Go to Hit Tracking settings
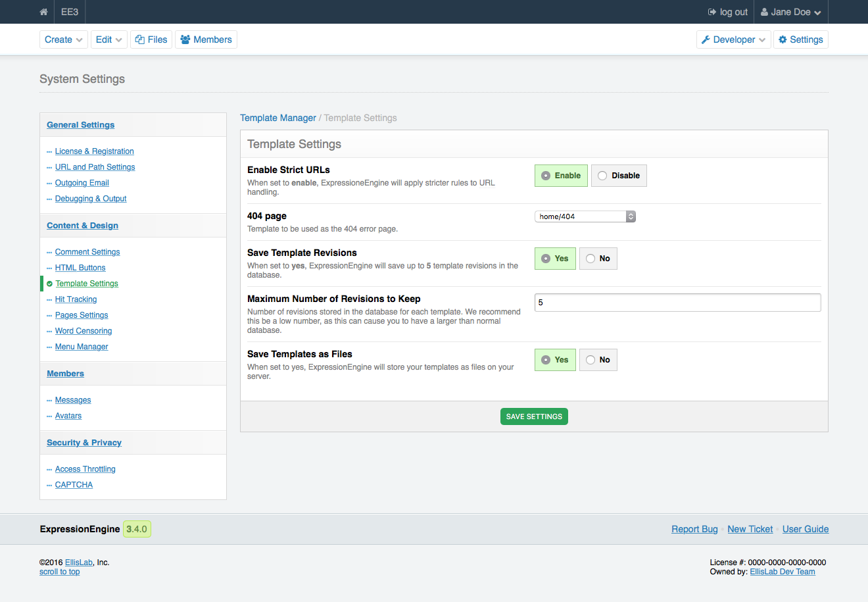The width and height of the screenshot is (868, 602). click(76, 299)
